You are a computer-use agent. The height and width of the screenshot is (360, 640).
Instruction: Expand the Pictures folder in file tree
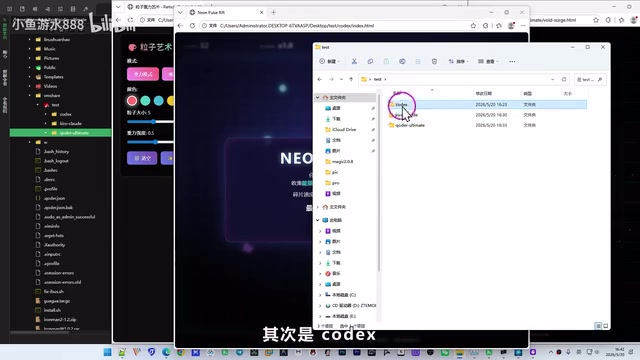click(30, 58)
